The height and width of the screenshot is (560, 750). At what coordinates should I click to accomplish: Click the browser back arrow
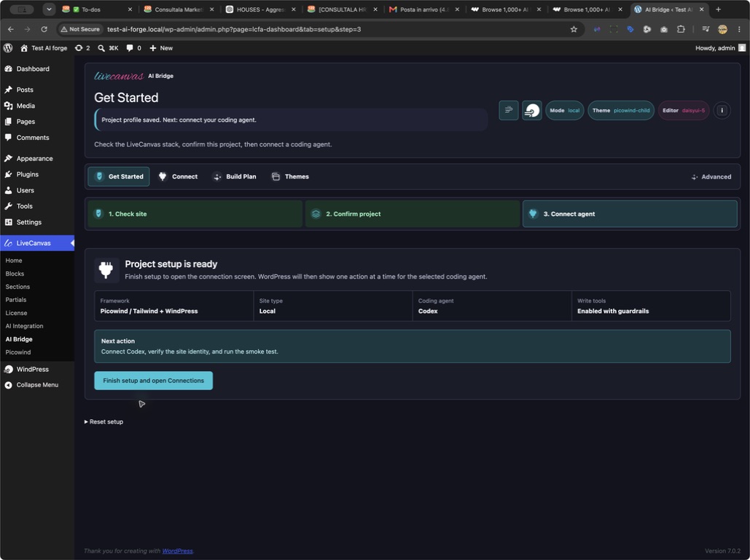pyautogui.click(x=10, y=29)
